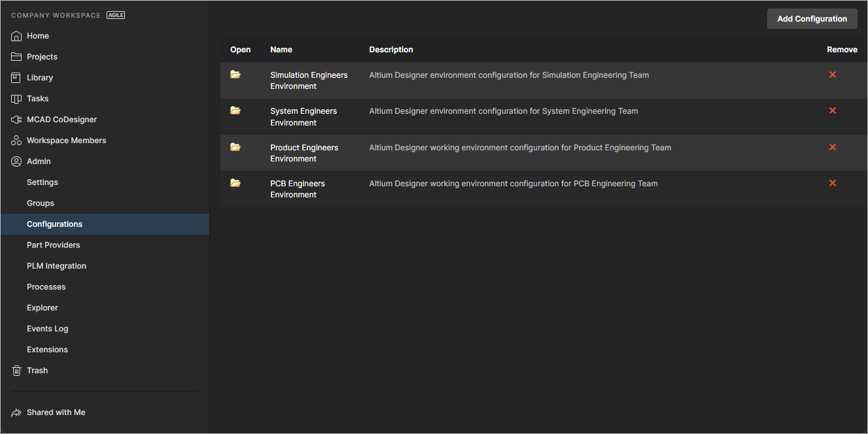Navigate to Part Providers

54,245
